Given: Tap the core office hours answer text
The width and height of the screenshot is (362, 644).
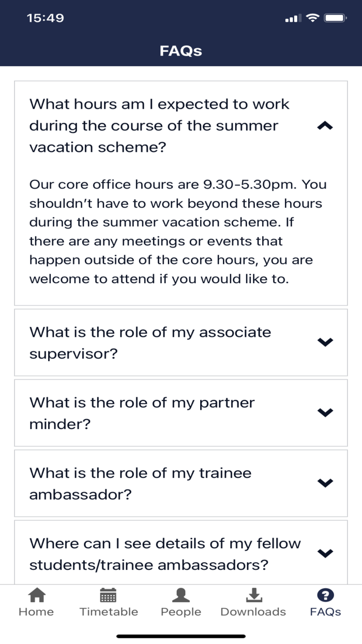Looking at the screenshot, I should pos(178,231).
